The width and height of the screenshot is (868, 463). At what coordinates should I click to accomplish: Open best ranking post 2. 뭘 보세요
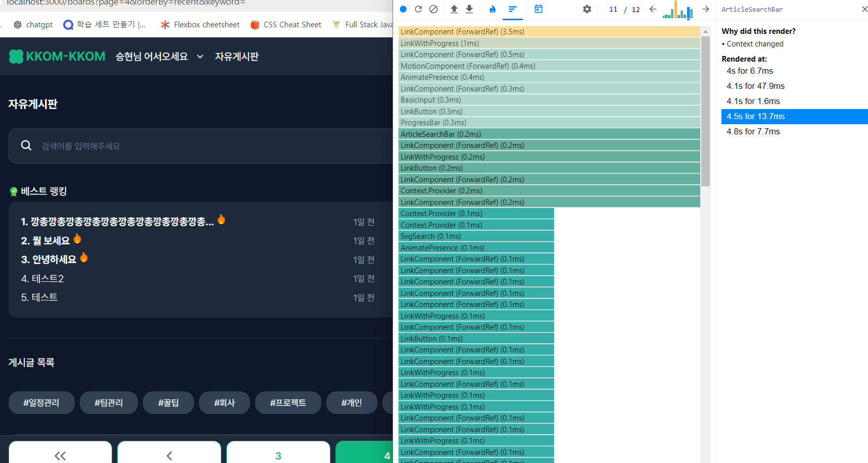coord(45,241)
